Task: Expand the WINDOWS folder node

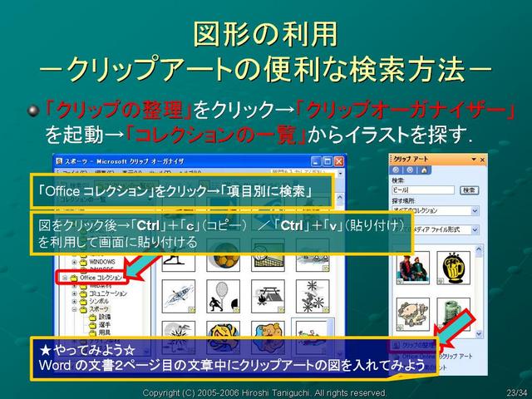Action: (x=74, y=262)
